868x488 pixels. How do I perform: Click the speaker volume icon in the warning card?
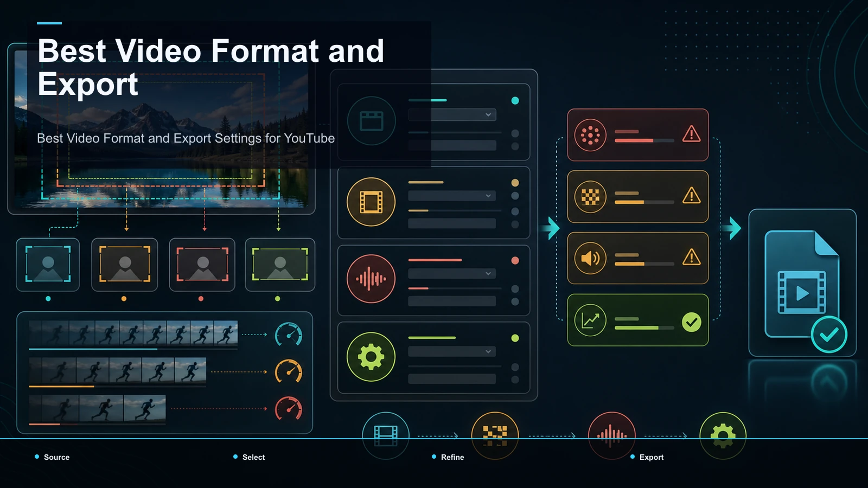click(590, 258)
